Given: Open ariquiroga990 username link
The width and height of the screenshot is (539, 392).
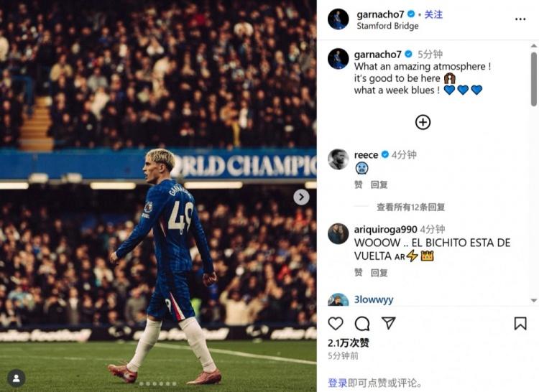Looking at the screenshot, I should [385, 229].
